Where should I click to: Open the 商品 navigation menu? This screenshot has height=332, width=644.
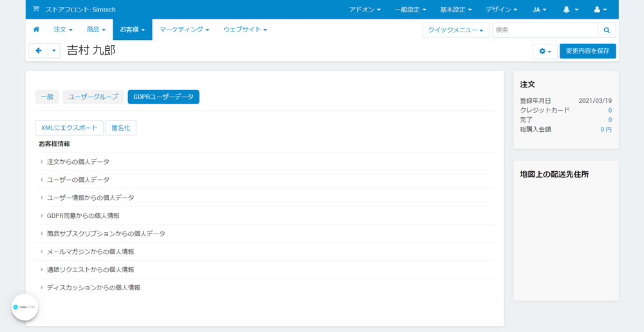pyautogui.click(x=96, y=30)
